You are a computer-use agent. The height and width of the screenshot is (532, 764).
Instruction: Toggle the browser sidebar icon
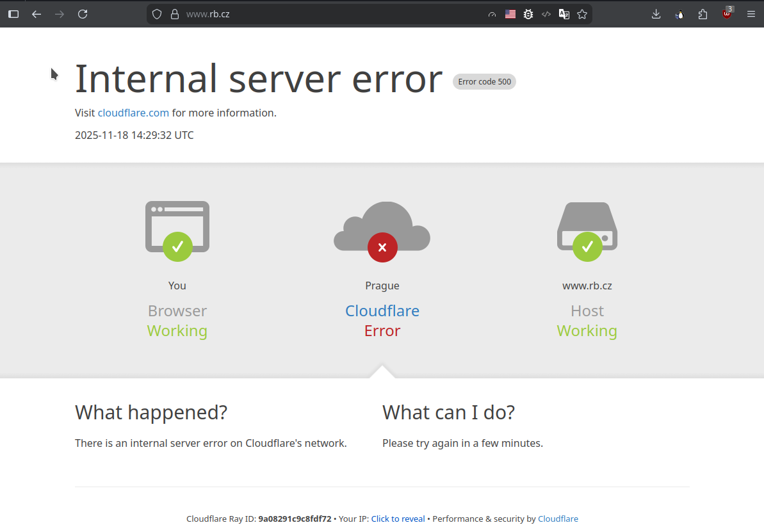click(13, 14)
